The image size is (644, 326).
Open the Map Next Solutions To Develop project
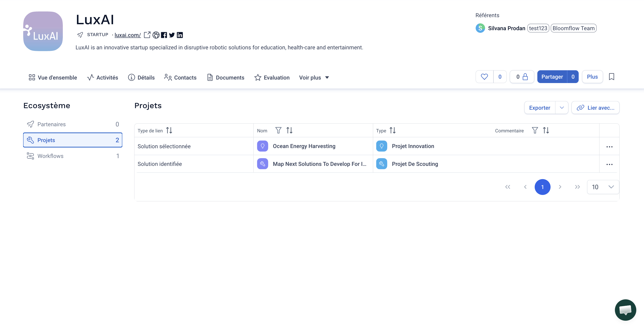click(320, 164)
